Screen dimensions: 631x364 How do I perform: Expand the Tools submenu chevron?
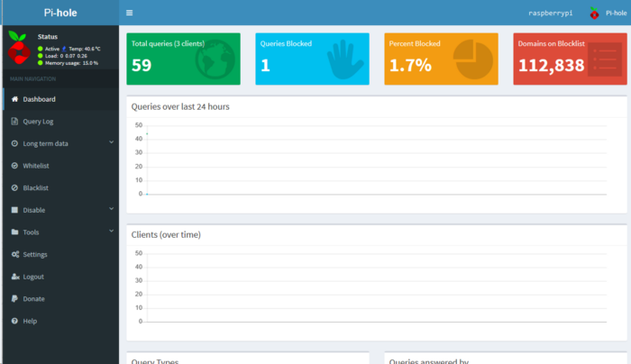point(112,231)
